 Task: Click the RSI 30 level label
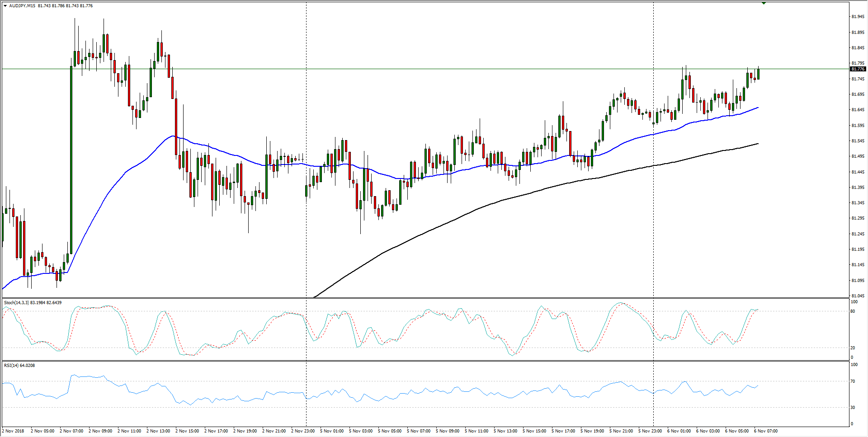coord(853,407)
